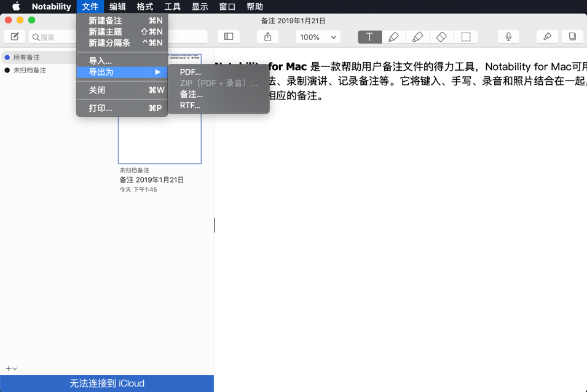Viewport: 587px width, 392px height.
Task: Open the 格式 menu
Action: (144, 7)
